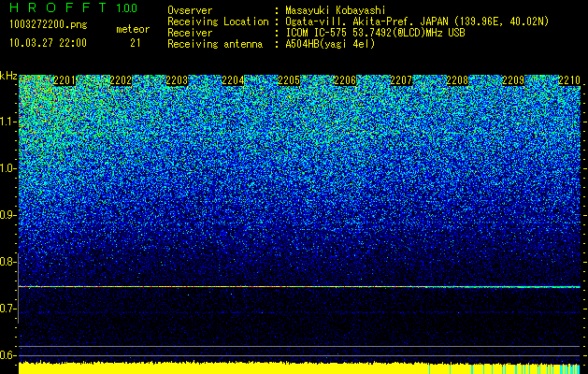The height and width of the screenshot is (374, 588).
Task: Click the Receiving Location value text
Action: [417, 22]
